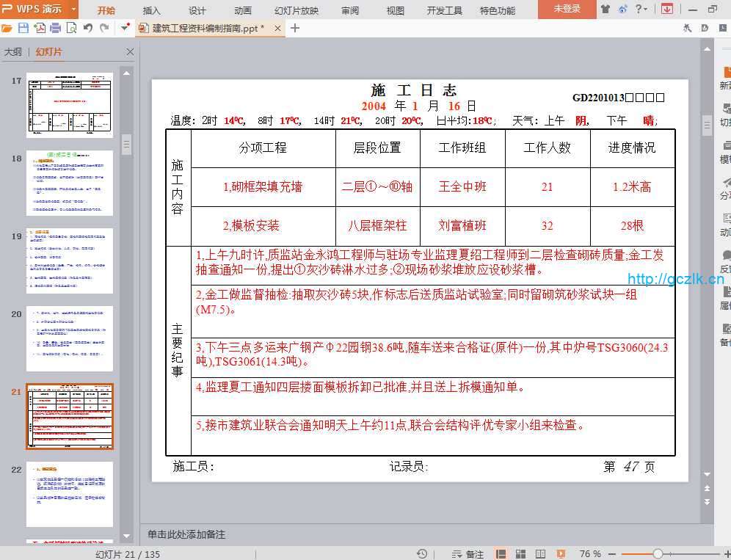Open the print preview icon

71,28
